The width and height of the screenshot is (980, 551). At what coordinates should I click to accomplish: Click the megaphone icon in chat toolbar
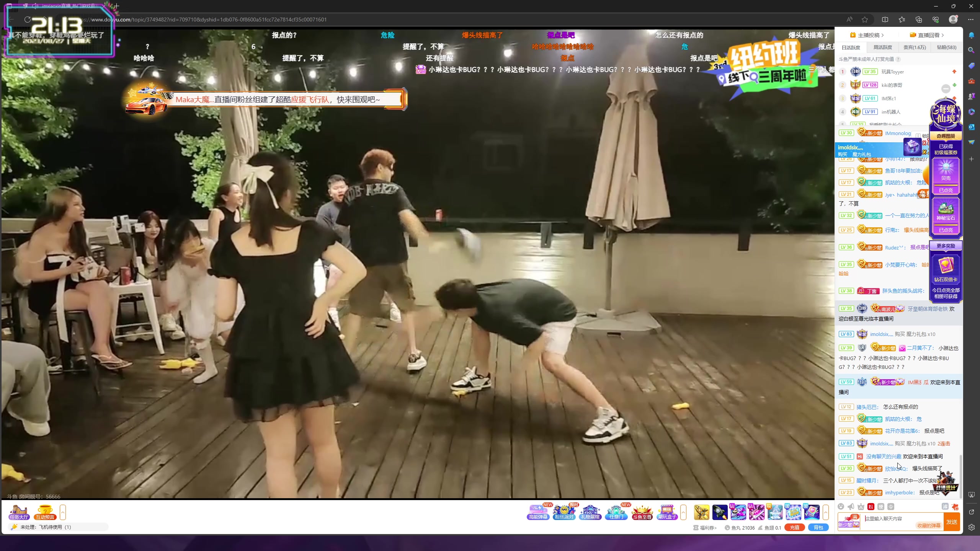851,507
